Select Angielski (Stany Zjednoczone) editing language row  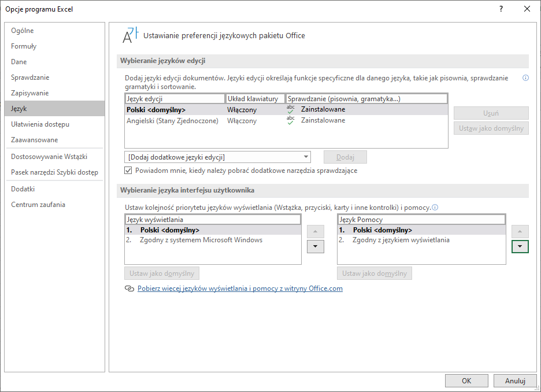click(x=286, y=120)
